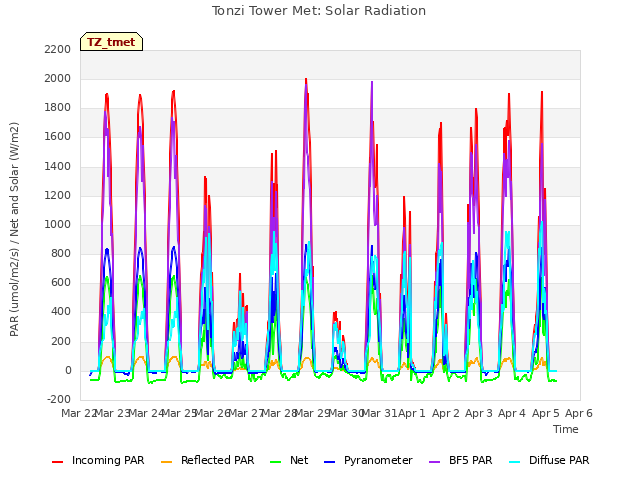This screenshot has height=480, width=640.
Task: Toggle the BF5 PAR legend entry
Action: 461,460
